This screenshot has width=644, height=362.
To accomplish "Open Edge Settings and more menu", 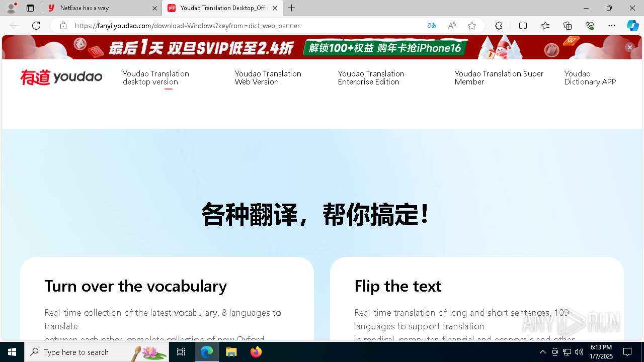I will tap(612, 26).
